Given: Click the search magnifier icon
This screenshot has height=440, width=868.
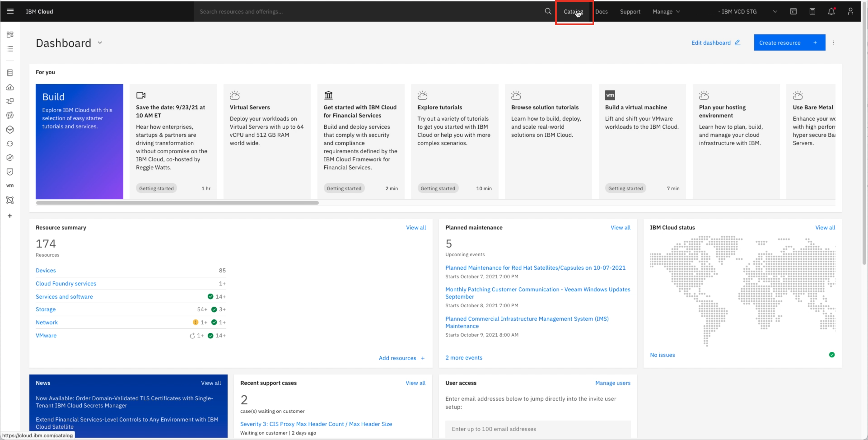Looking at the screenshot, I should (548, 12).
